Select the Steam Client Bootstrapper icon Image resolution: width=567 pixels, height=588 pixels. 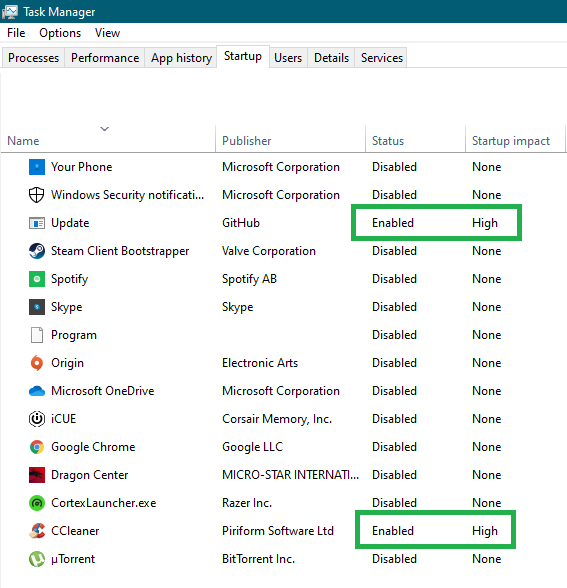[x=37, y=251]
